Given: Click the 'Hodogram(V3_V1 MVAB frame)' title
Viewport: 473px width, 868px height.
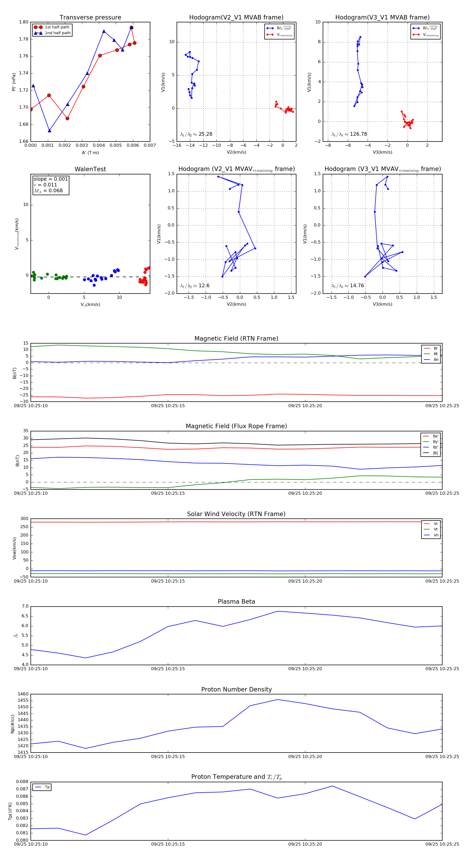Looking at the screenshot, I should click(382, 18).
